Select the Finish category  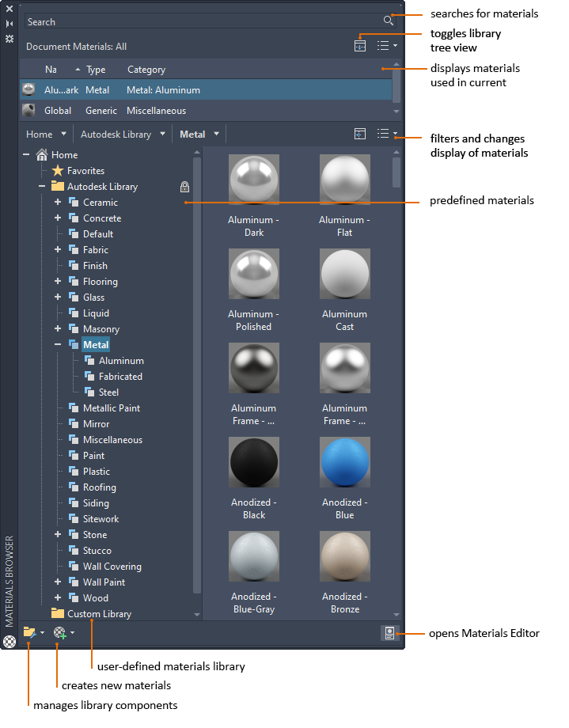[x=95, y=266]
